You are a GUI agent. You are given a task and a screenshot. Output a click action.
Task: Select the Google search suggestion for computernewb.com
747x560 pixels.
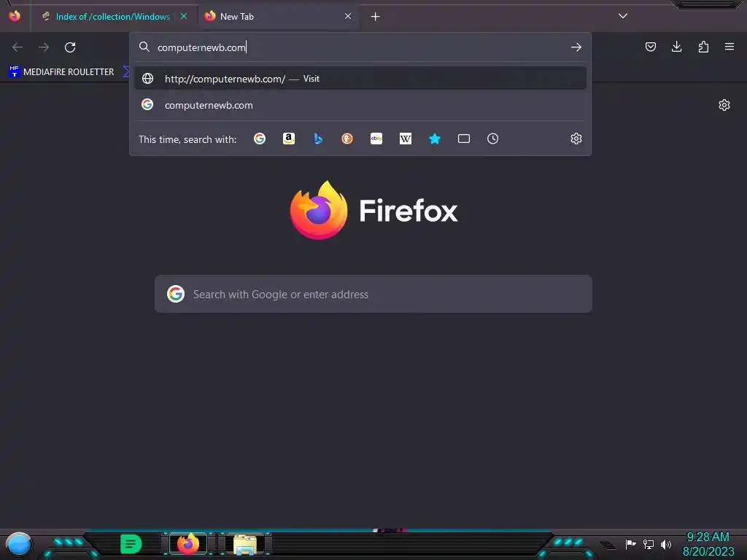pyautogui.click(x=360, y=105)
